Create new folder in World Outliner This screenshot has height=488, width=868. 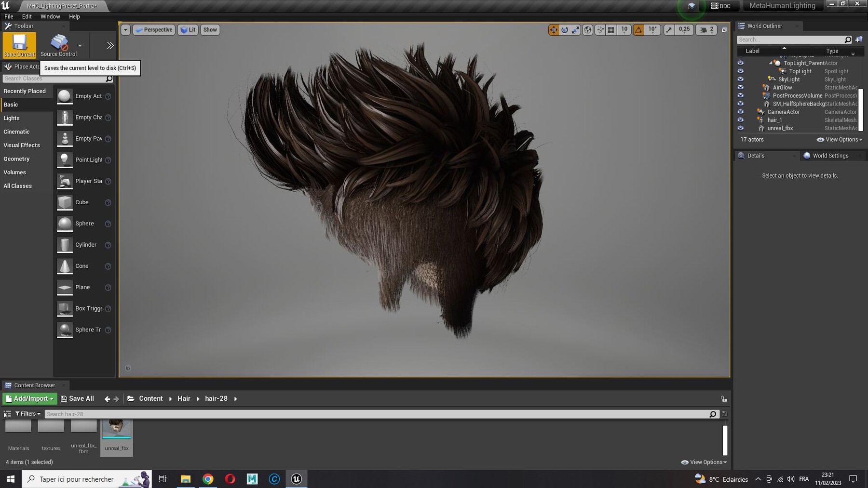pos(858,40)
